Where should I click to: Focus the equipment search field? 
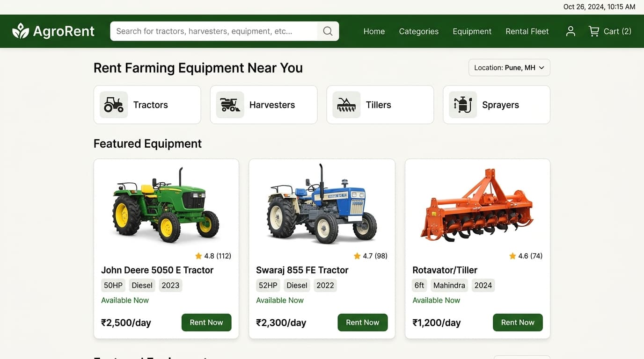[214, 31]
